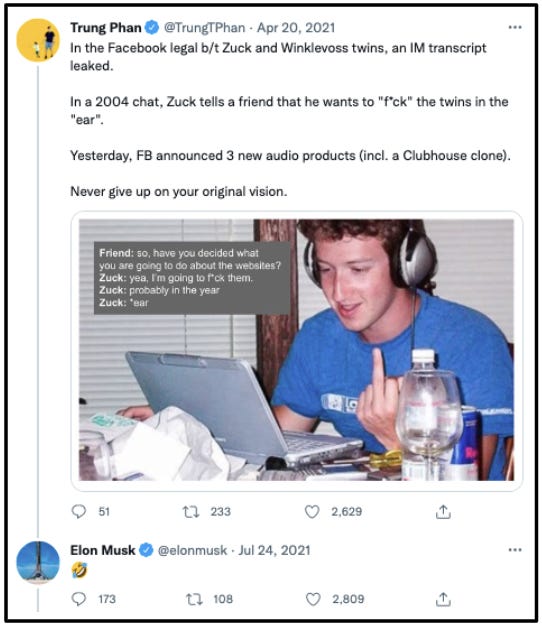Open Elon Musk's profile avatar
This screenshot has height=628, width=542.
(38, 563)
